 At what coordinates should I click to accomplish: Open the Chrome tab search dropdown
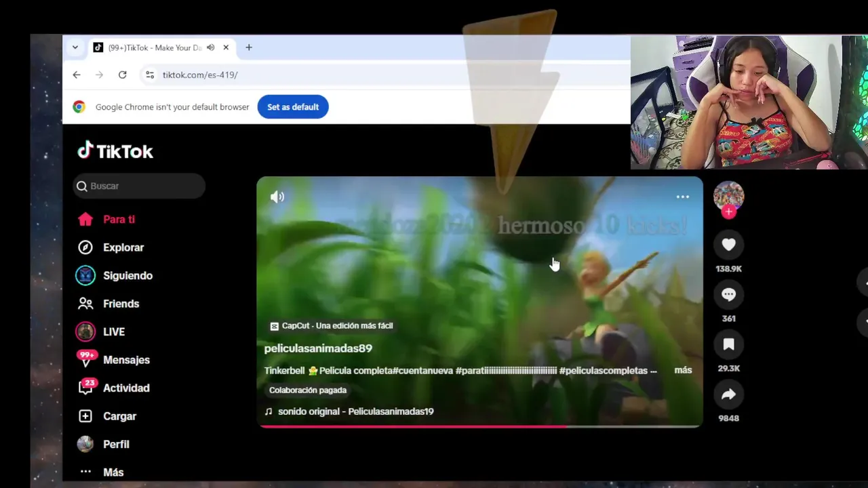(x=75, y=47)
